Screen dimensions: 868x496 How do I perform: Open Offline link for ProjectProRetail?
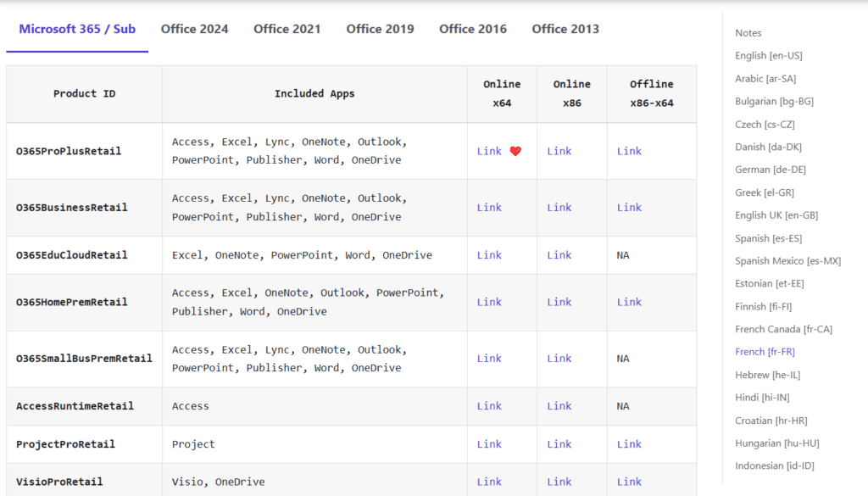[629, 444]
